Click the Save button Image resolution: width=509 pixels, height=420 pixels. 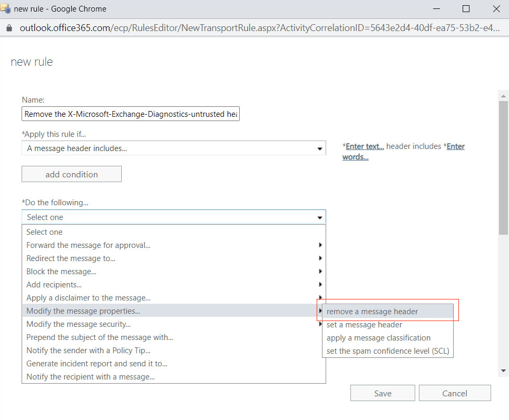tap(383, 393)
